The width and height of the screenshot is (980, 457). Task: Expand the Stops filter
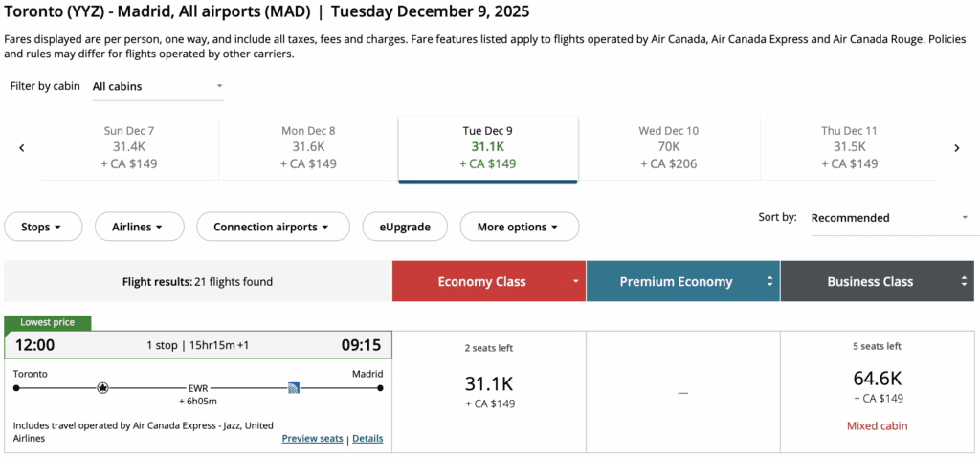pyautogui.click(x=41, y=228)
